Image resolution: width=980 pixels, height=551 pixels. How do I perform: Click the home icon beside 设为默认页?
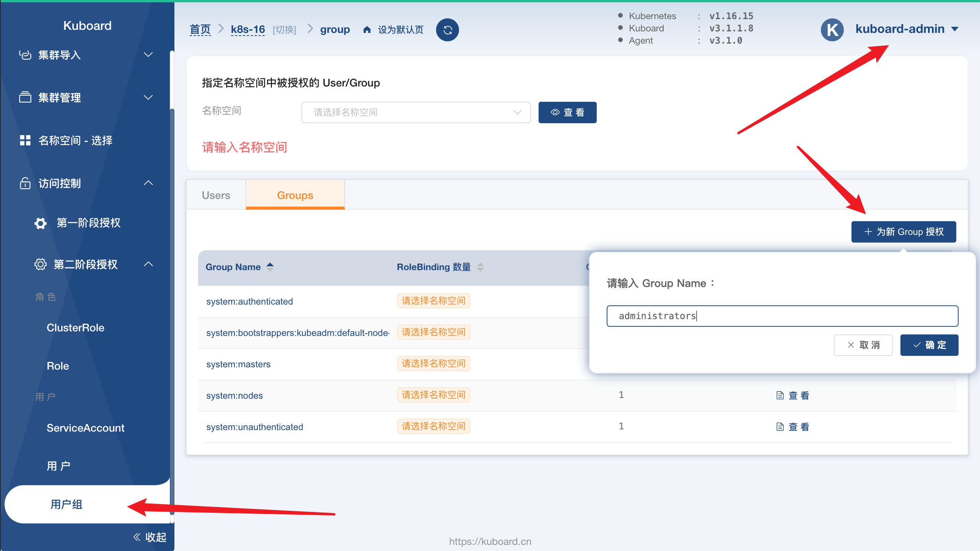pyautogui.click(x=367, y=30)
